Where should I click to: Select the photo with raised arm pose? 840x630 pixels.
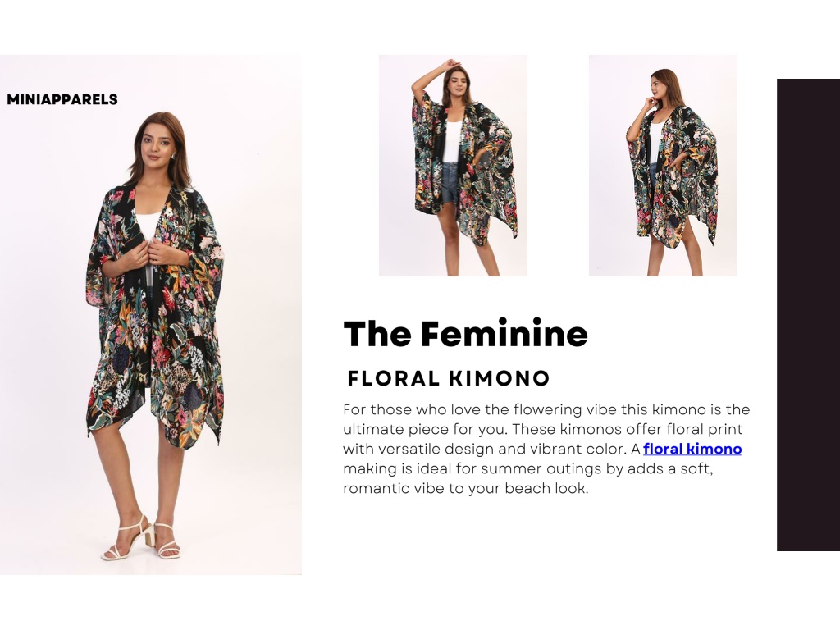coord(453,166)
